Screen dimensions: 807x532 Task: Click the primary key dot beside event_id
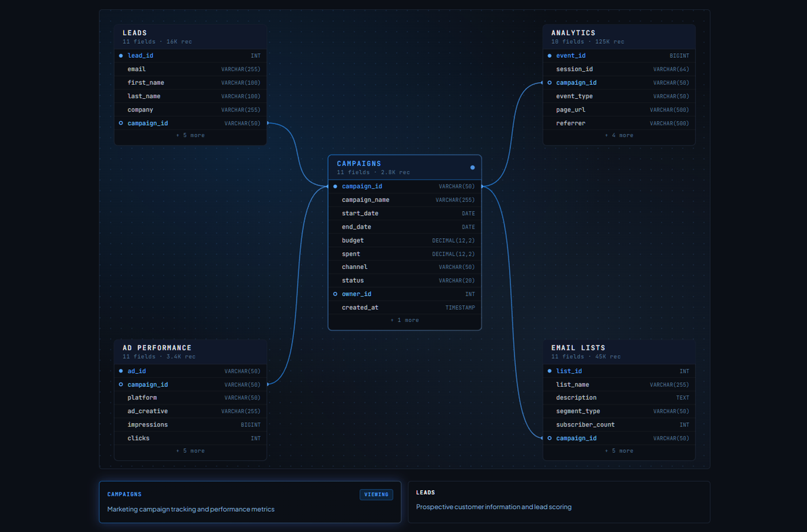coord(549,56)
